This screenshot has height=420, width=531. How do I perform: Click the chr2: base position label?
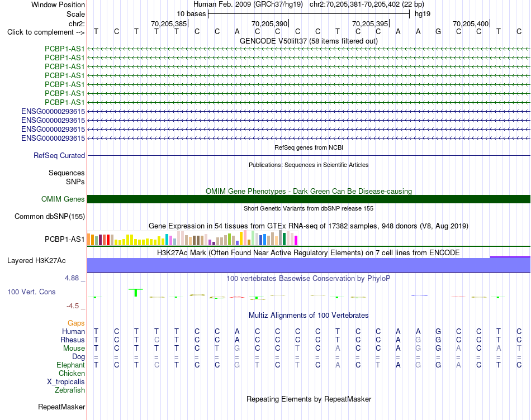[77, 23]
